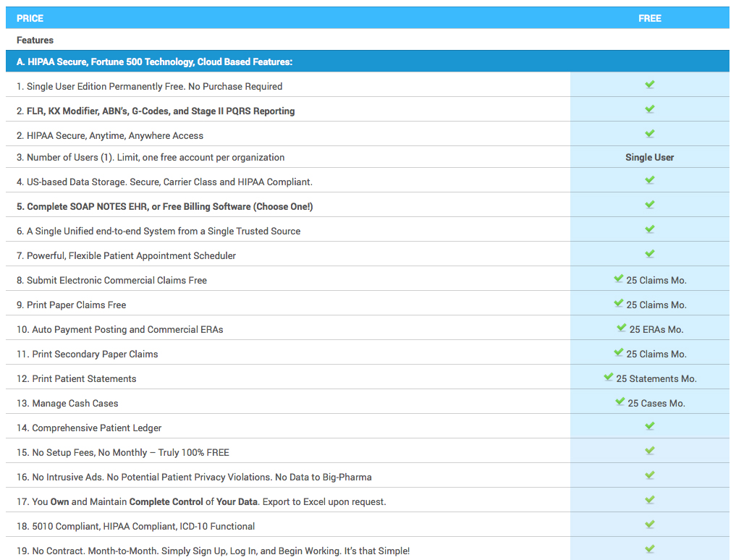Click the checkmark for Single User Edition Permanently Free
The image size is (736, 560).
[x=650, y=85]
